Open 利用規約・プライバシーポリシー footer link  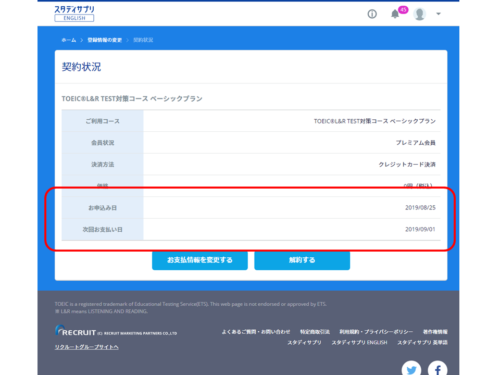click(376, 332)
